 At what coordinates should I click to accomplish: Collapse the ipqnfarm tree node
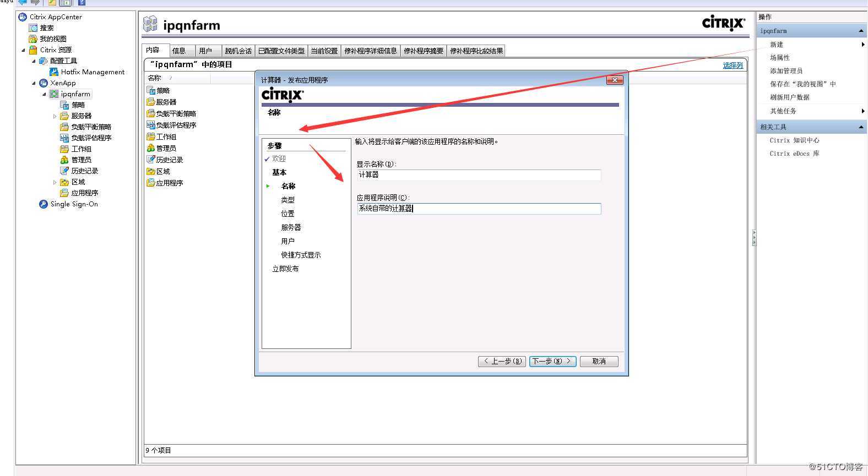point(44,94)
